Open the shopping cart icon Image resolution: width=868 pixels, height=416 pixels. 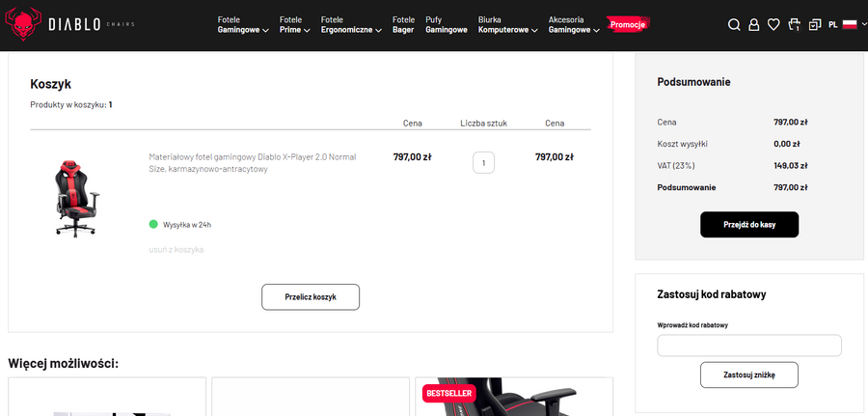794,25
